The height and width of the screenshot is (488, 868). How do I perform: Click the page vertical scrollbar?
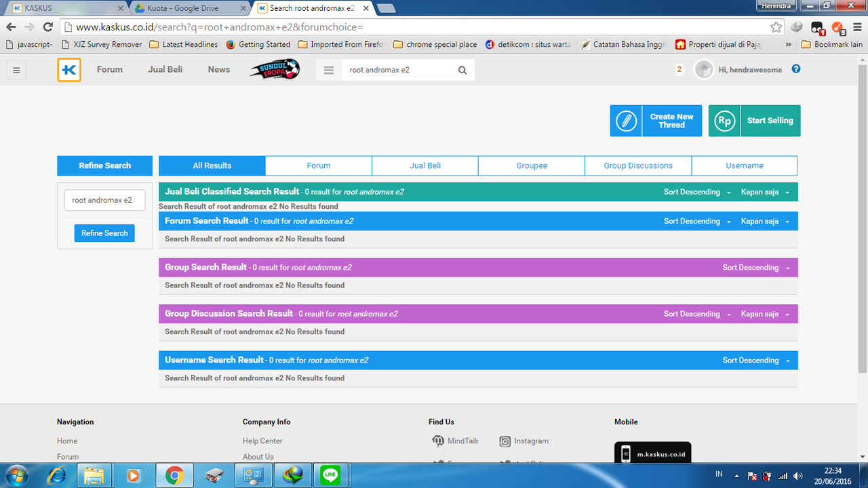[x=863, y=217]
